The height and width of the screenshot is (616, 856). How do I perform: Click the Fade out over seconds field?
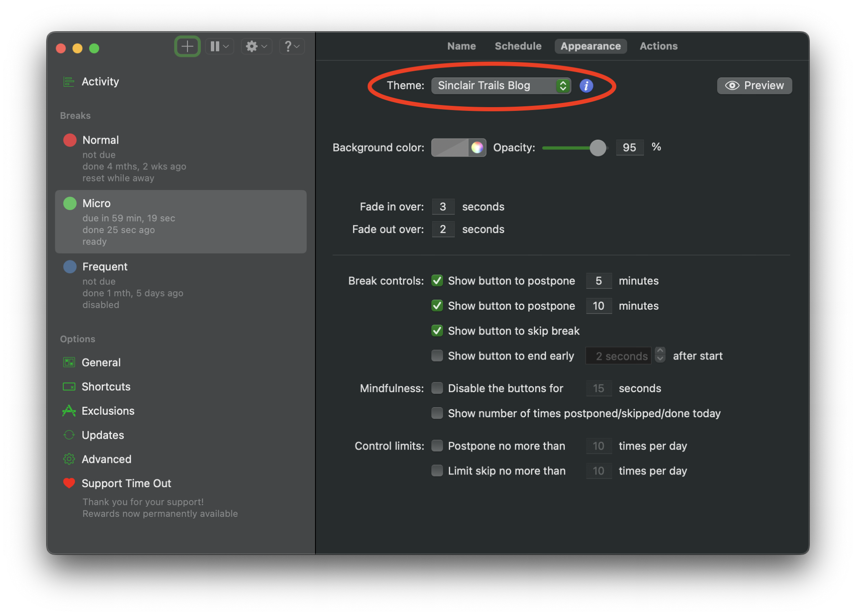tap(443, 229)
